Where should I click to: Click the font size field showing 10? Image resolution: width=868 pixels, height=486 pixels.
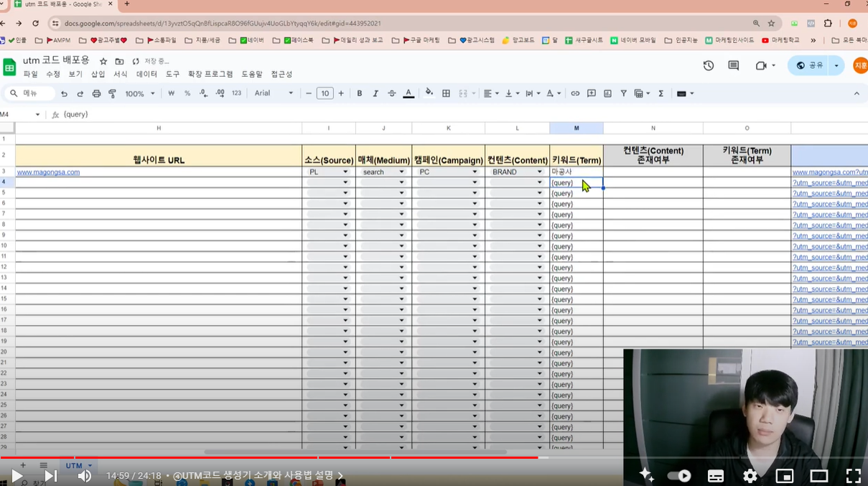coord(325,93)
